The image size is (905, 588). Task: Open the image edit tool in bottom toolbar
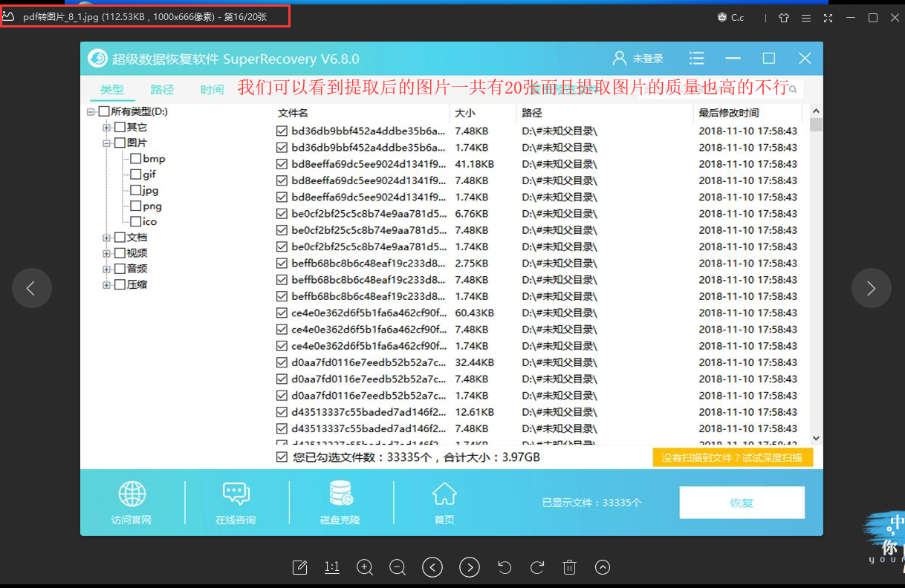pyautogui.click(x=299, y=568)
